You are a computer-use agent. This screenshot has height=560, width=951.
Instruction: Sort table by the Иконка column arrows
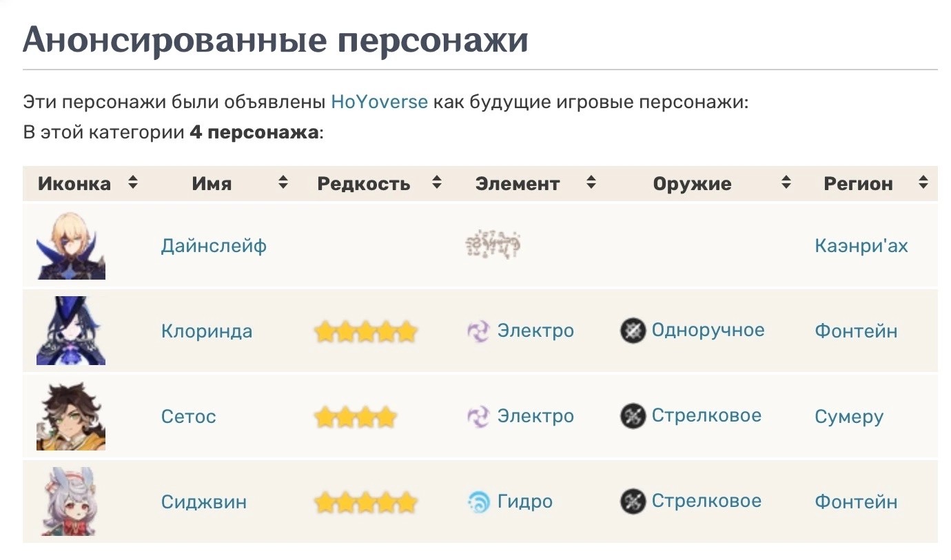coord(133,183)
